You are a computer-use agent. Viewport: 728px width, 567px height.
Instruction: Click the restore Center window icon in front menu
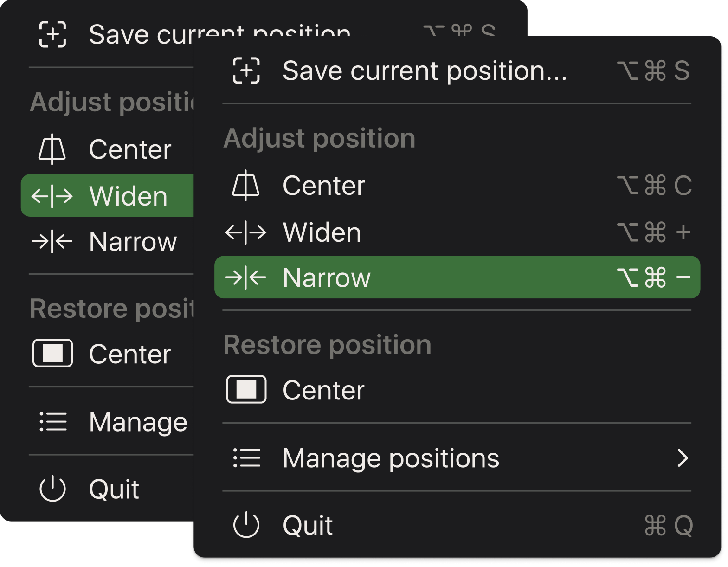click(x=246, y=390)
